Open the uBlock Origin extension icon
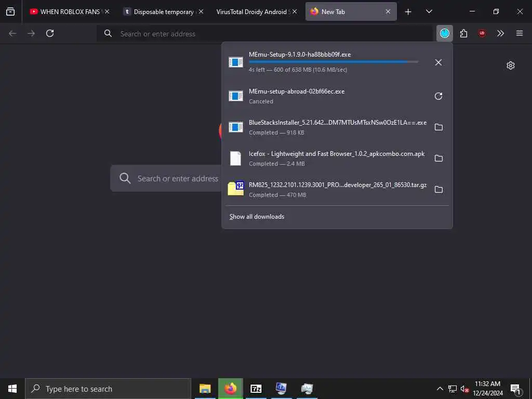 tap(482, 33)
